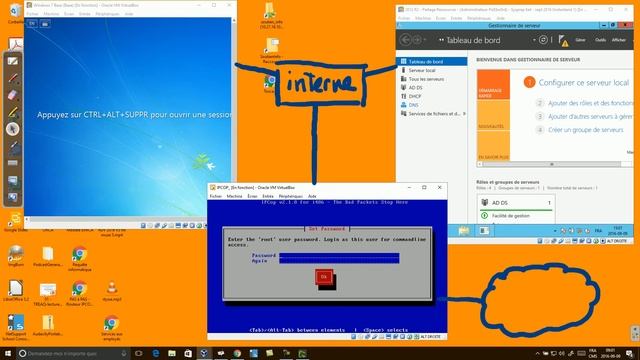Image resolution: width=640 pixels, height=360 pixels.
Task: Click the AD DS role tile header
Action: (516, 203)
